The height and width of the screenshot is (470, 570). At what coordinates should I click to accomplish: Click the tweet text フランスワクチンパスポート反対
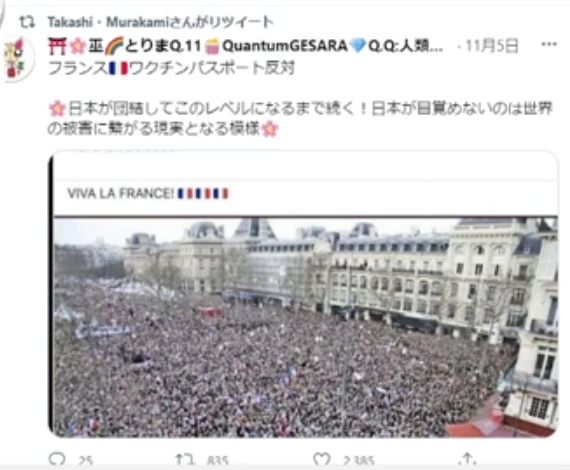click(x=171, y=68)
